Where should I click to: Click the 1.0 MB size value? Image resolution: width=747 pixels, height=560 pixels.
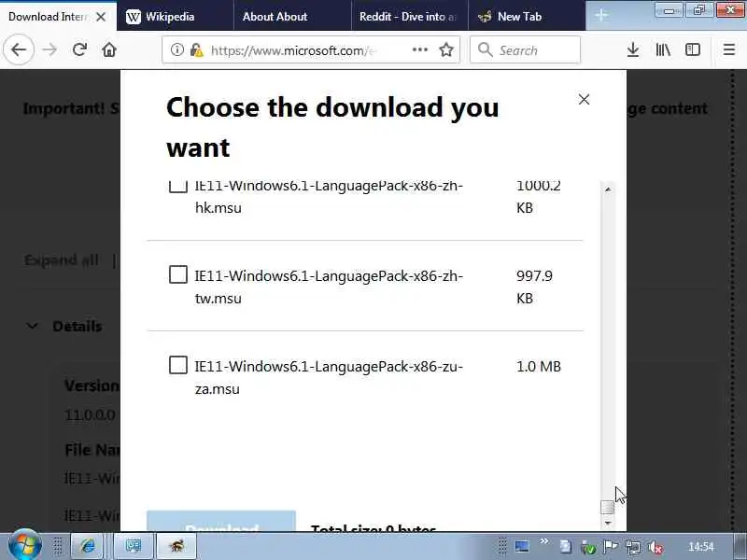(x=539, y=366)
